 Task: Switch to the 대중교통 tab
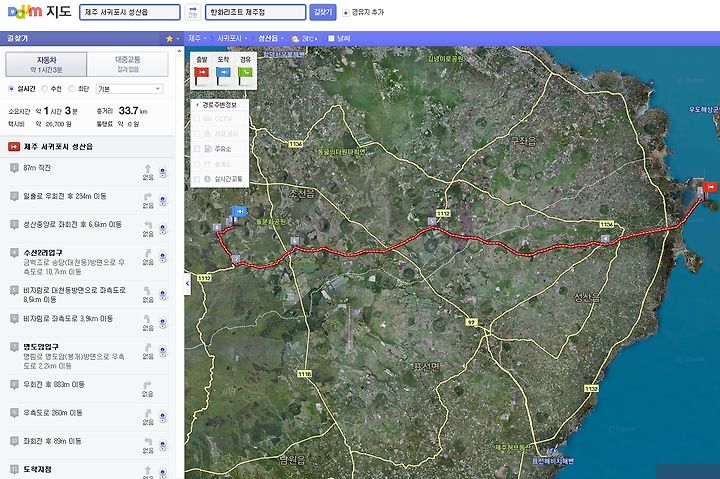(x=128, y=64)
